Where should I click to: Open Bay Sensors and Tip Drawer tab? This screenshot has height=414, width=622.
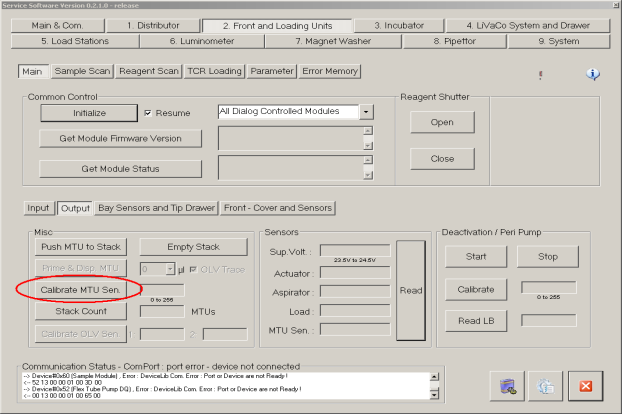pos(156,208)
